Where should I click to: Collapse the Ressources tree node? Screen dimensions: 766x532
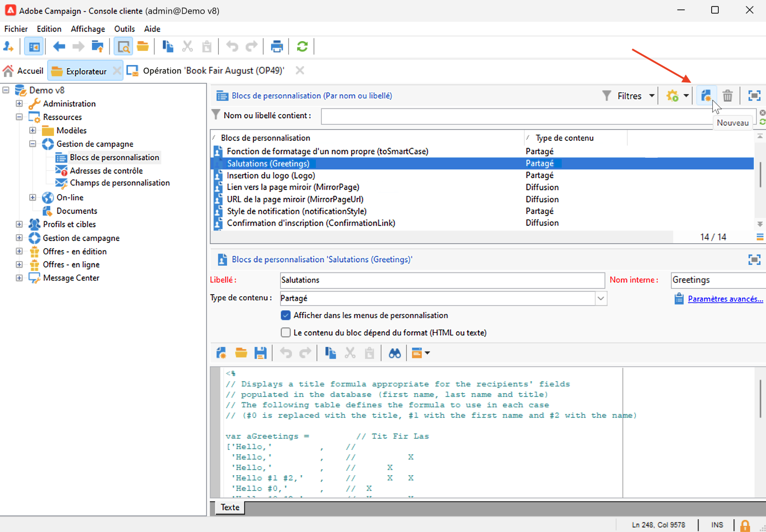(x=19, y=117)
